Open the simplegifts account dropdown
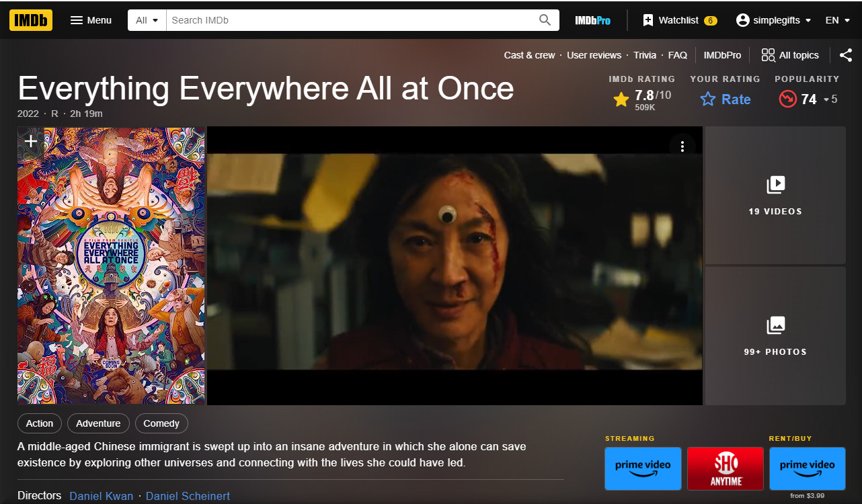This screenshot has width=862, height=504. coord(773,20)
